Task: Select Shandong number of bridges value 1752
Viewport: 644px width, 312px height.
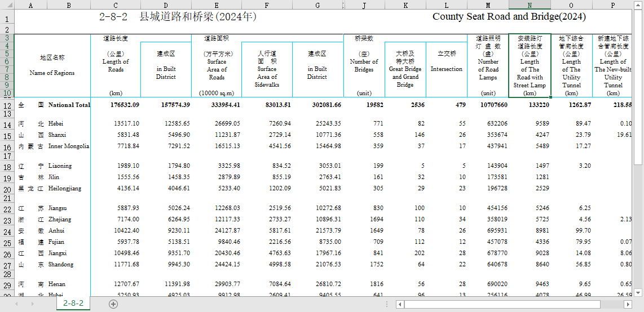Action: (x=364, y=265)
